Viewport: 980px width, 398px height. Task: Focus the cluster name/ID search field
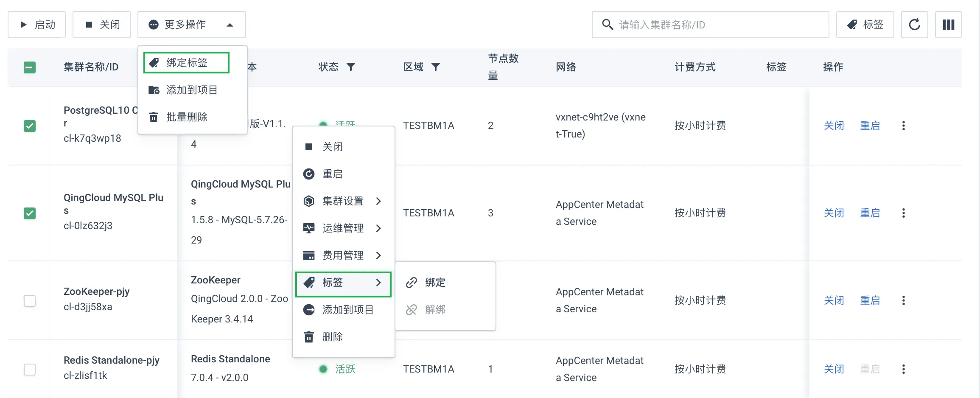point(711,25)
